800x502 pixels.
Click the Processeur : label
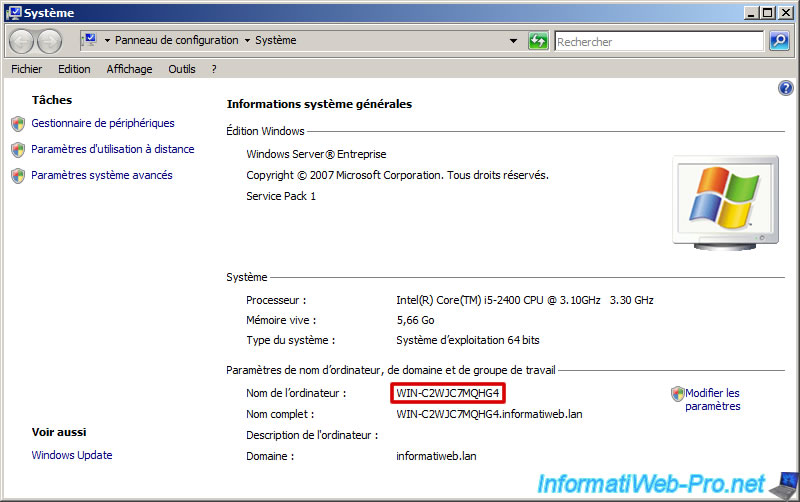276,300
